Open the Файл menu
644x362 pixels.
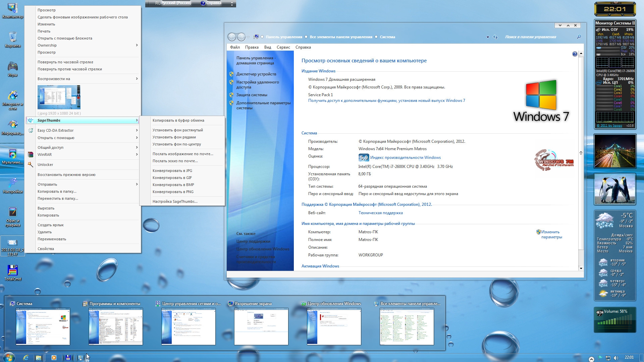235,47
